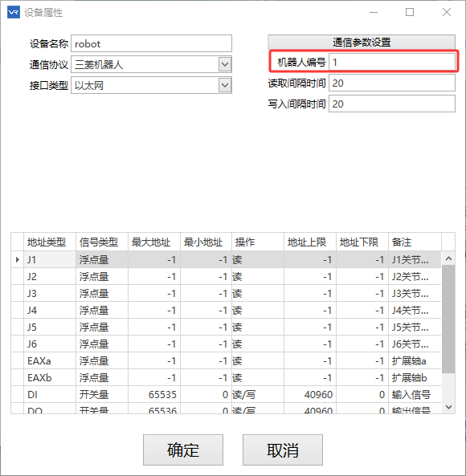Select the J1 row indicator arrow

(x=18, y=259)
